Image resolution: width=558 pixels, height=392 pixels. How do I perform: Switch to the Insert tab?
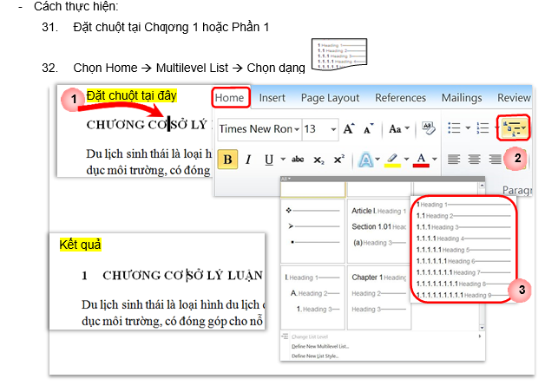272,98
